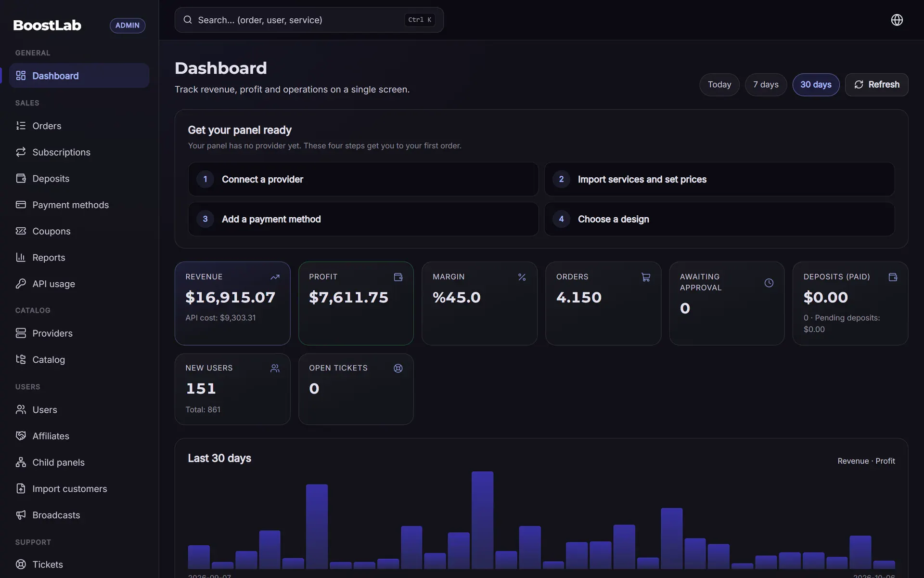Open Reports from the sidebar
The height and width of the screenshot is (578, 924).
[x=79, y=258]
